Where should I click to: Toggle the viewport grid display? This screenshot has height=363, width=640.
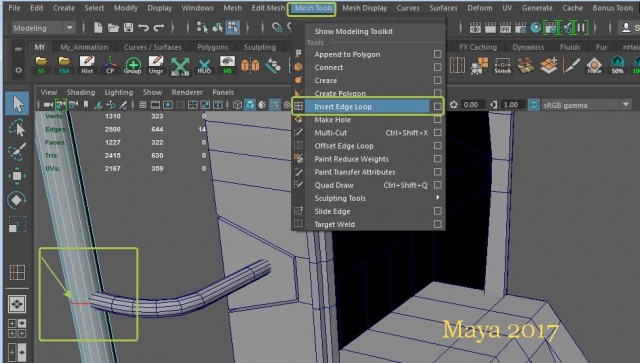[142, 105]
